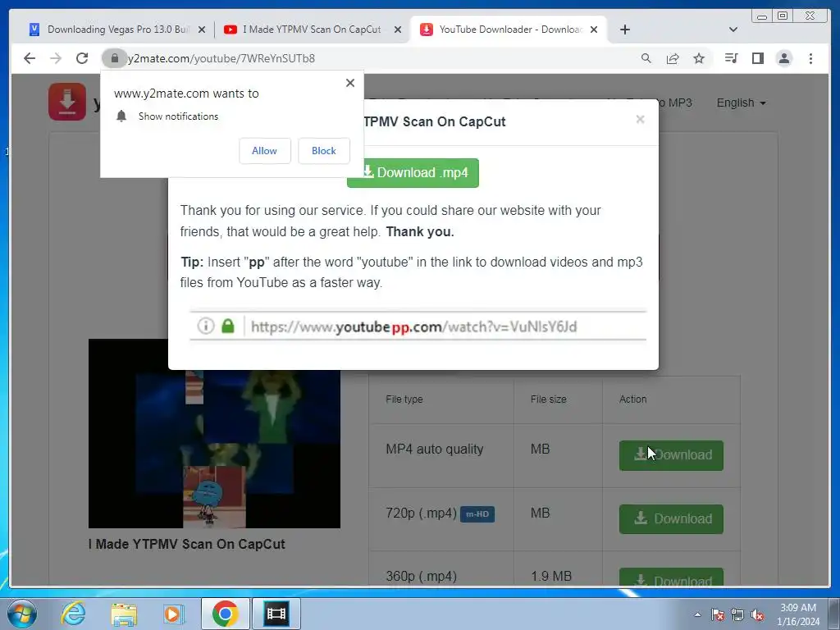The width and height of the screenshot is (840, 630).
Task: Open the media control toolbar icon
Action: 731,58
